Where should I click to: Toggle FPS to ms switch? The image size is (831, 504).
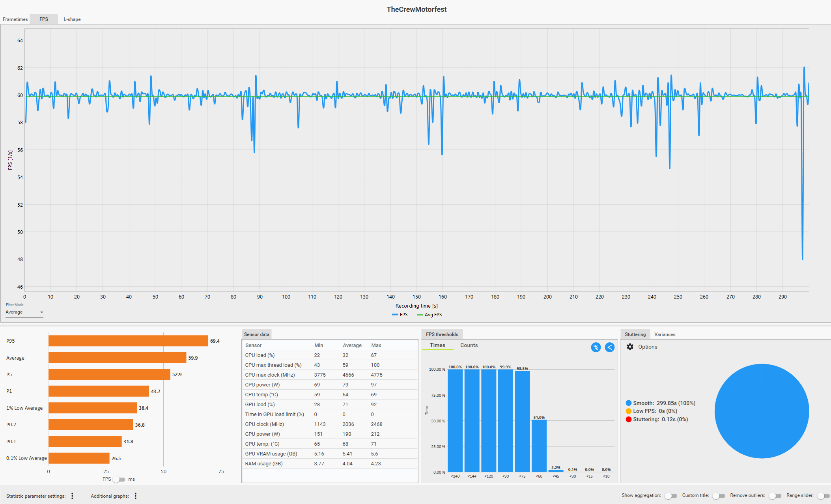[x=119, y=479]
